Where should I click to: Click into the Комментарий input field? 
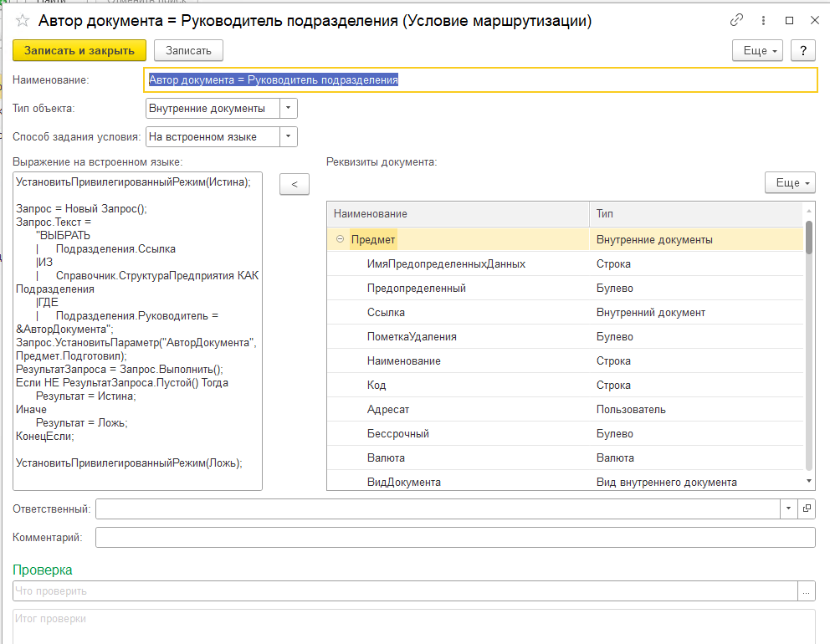(x=454, y=537)
